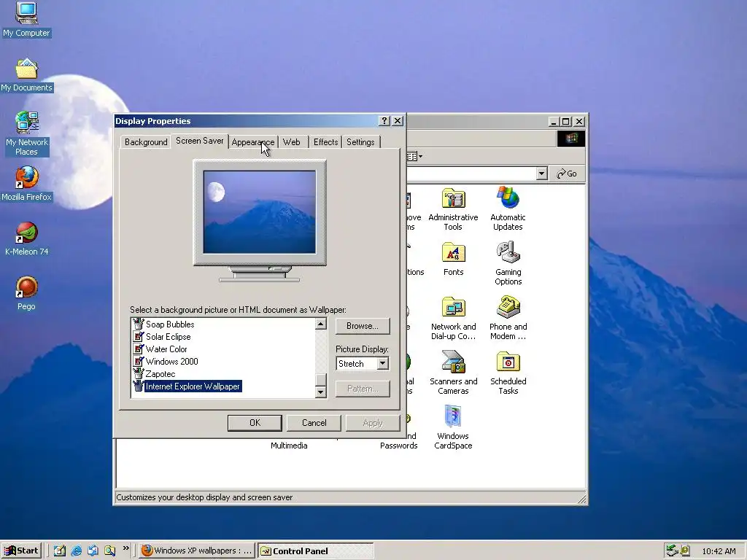Viewport: 747px width, 560px height.
Task: Click the Pattern... button
Action: (x=363, y=389)
